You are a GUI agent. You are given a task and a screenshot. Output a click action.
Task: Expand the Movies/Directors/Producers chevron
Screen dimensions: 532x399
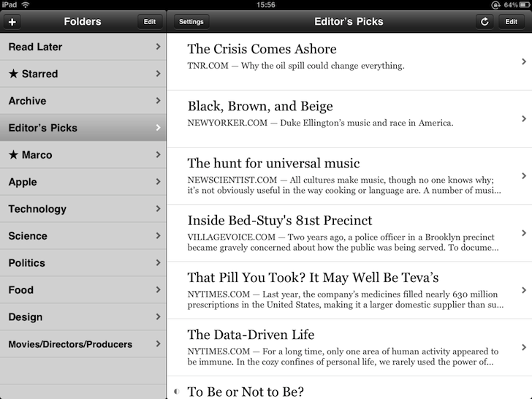point(158,343)
